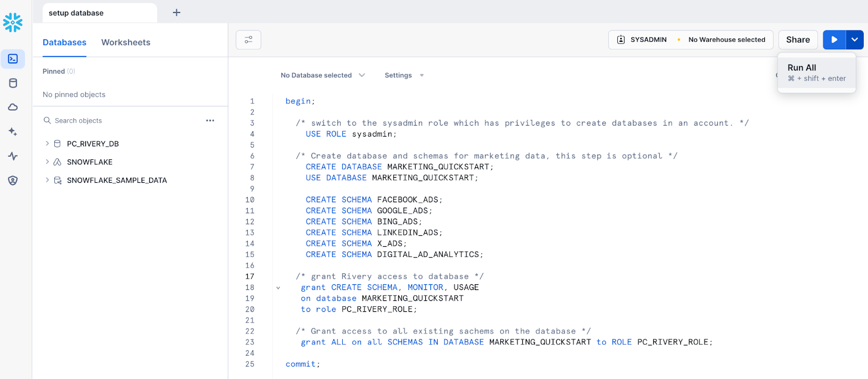Click the No pinned objects text
The width and height of the screenshot is (868, 379).
pos(74,94)
